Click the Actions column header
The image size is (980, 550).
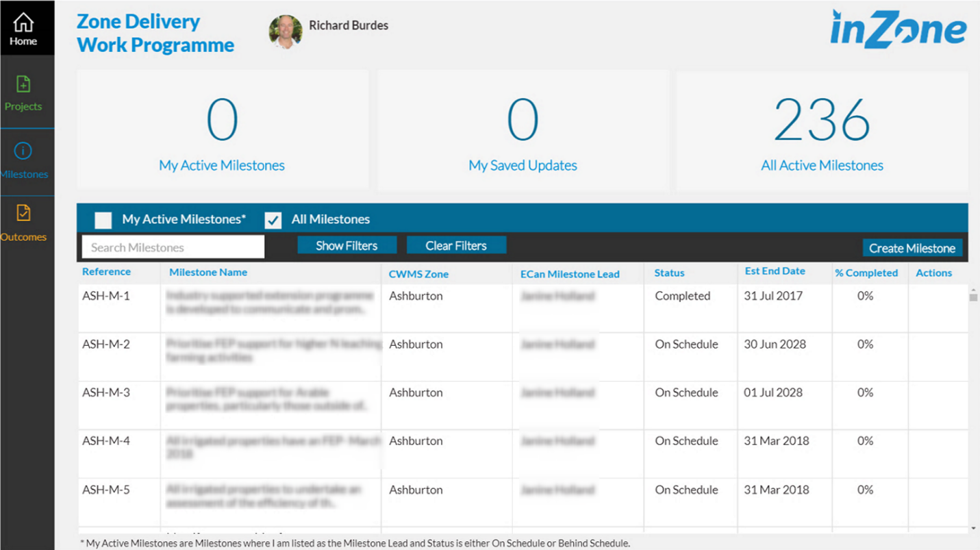coord(934,273)
